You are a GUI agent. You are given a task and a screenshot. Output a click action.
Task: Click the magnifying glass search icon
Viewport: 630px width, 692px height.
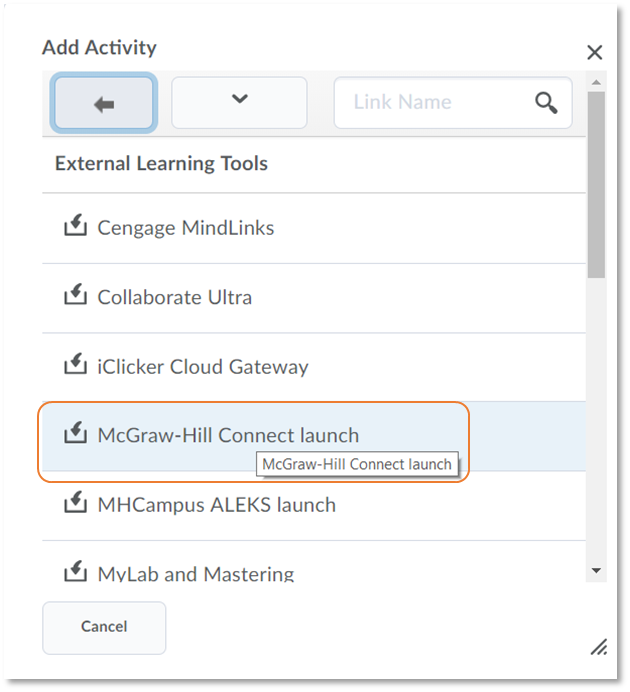click(x=546, y=103)
